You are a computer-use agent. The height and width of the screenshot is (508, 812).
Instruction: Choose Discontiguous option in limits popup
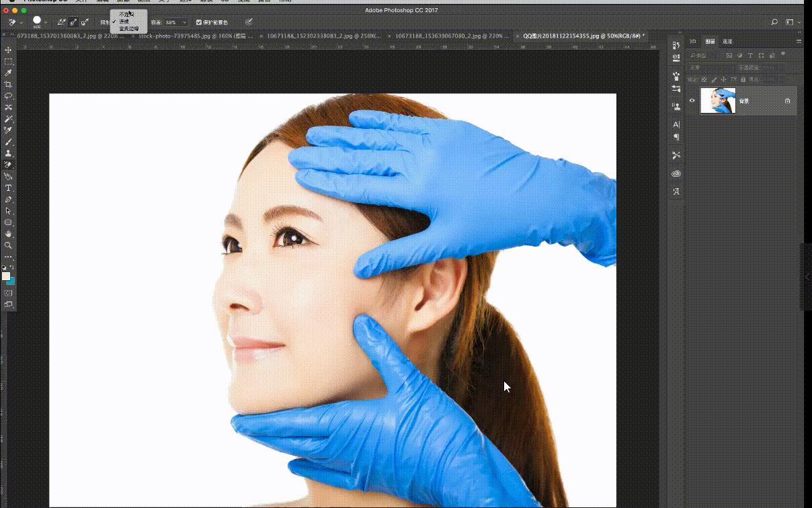pyautogui.click(x=126, y=14)
